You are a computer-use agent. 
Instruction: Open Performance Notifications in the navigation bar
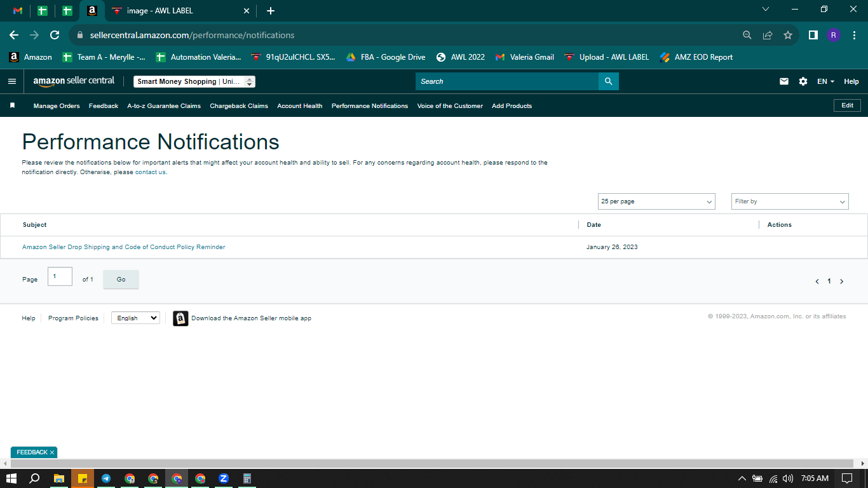370,106
